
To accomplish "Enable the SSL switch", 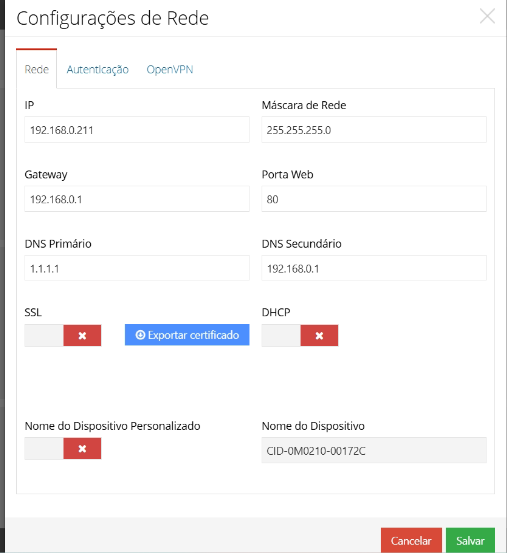I will coord(63,335).
